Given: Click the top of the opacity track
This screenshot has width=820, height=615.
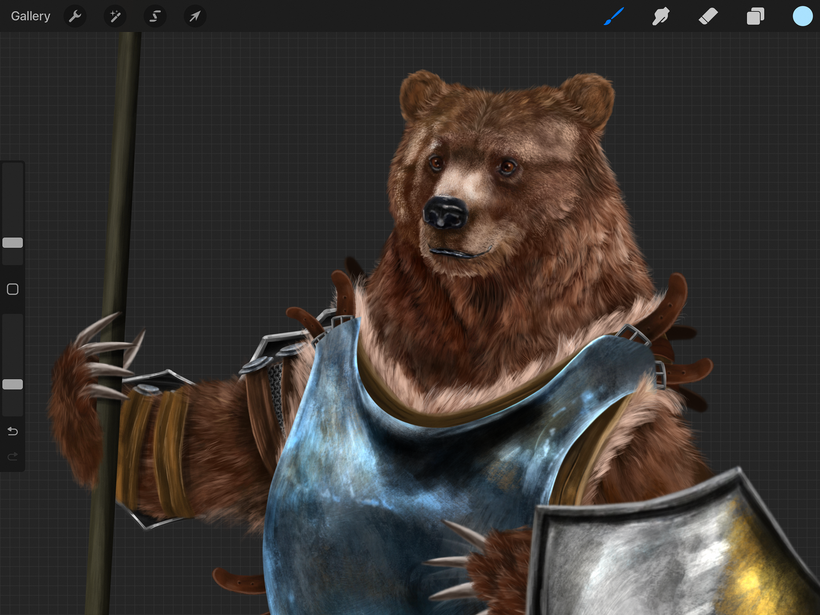Looking at the screenshot, I should pyautogui.click(x=13, y=320).
